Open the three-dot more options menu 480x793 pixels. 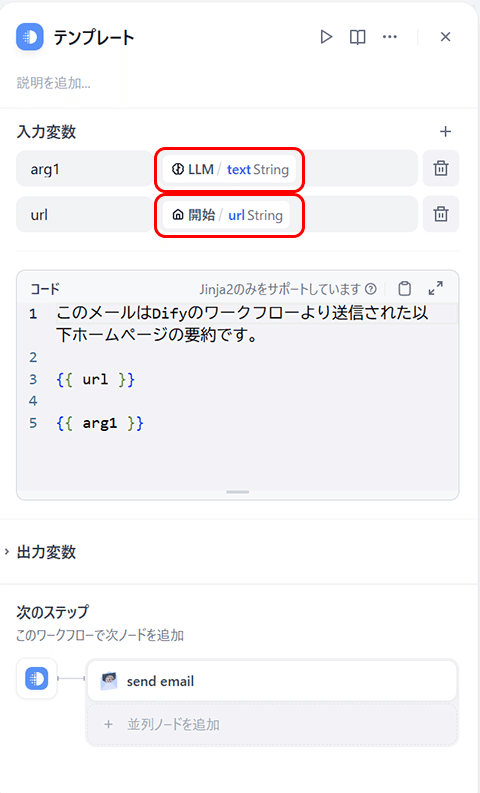click(x=389, y=37)
